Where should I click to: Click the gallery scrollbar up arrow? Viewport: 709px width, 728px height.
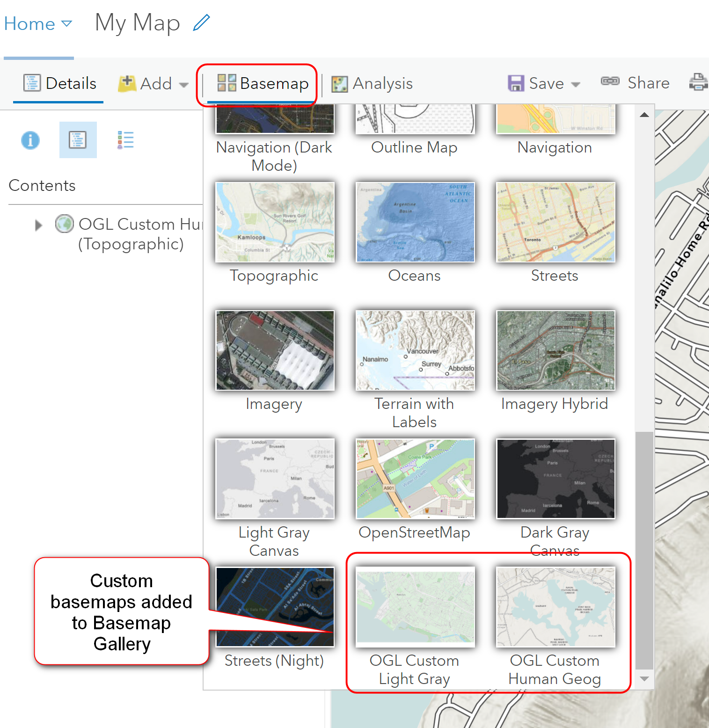(x=644, y=115)
